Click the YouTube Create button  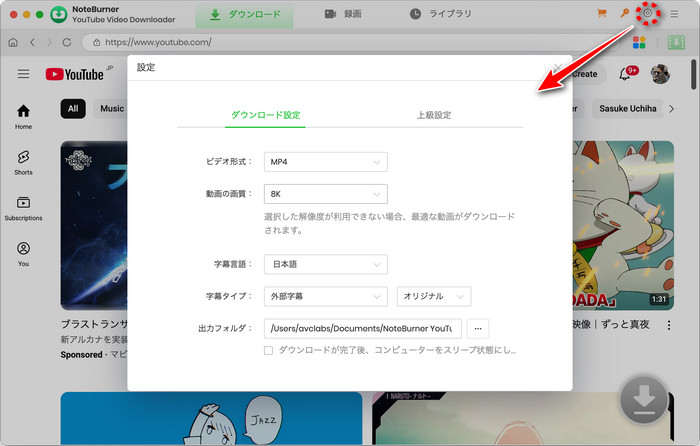(588, 74)
